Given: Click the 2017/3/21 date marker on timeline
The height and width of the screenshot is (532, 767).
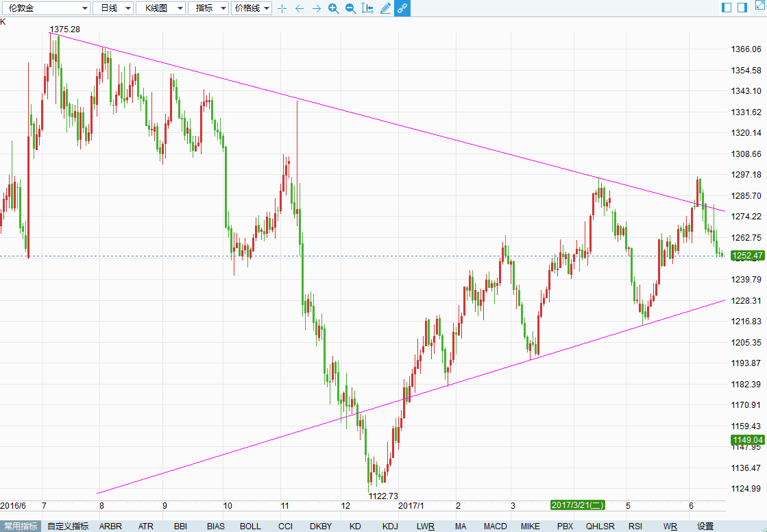Looking at the screenshot, I should click(578, 505).
